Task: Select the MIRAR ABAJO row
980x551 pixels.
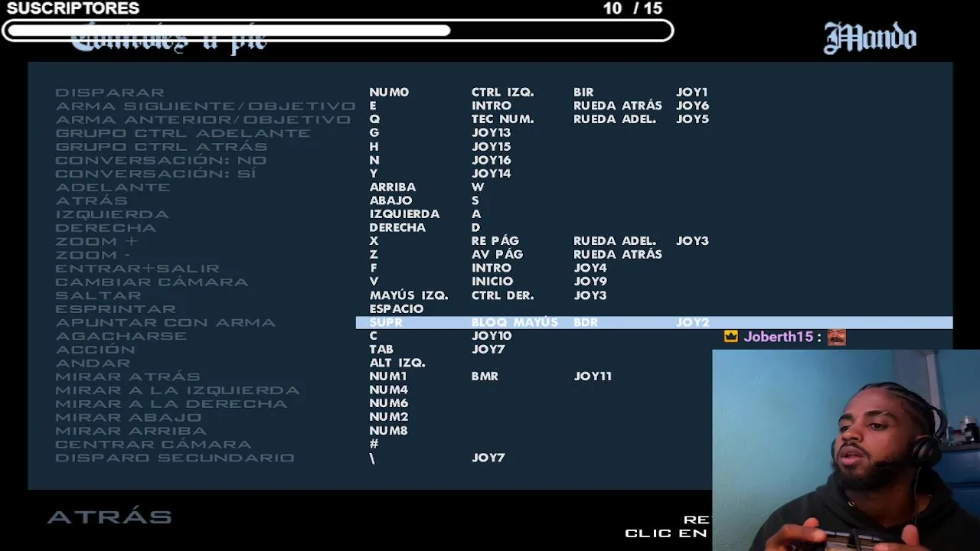Action: click(129, 417)
